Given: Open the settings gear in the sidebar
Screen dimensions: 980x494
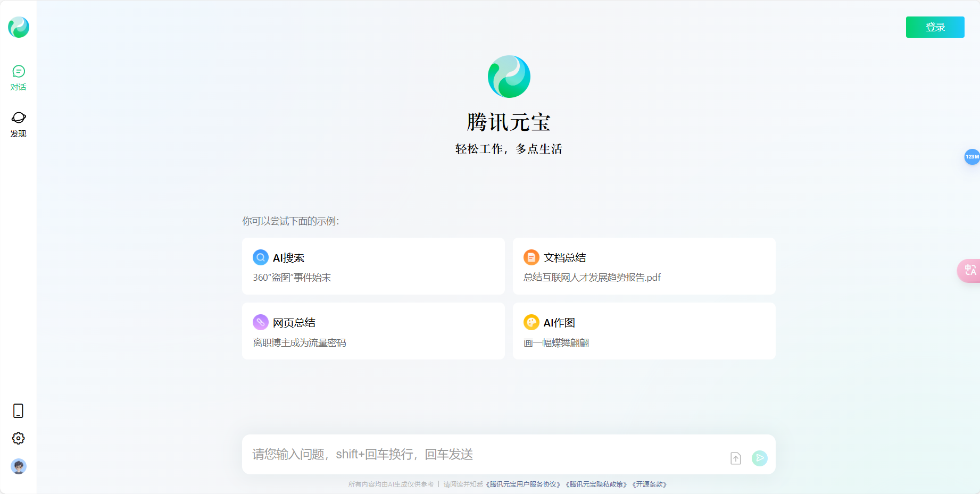Looking at the screenshot, I should tap(18, 438).
